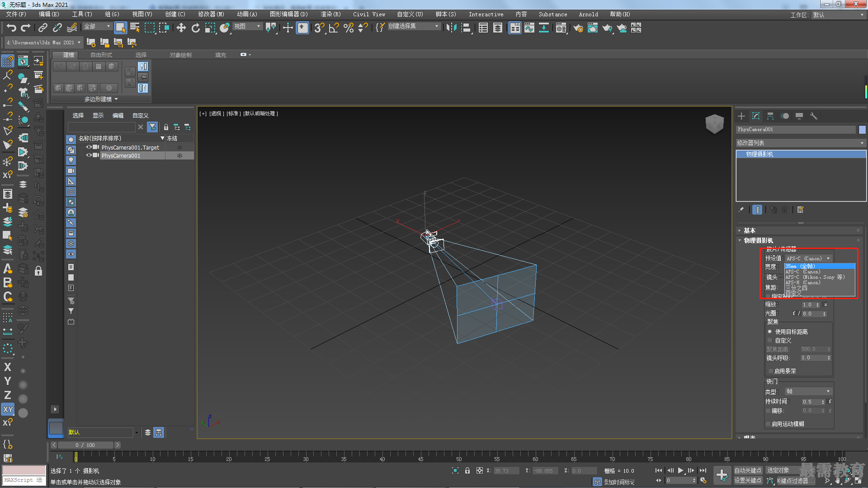The width and height of the screenshot is (868, 488).
Task: Click the 光圈 f/8.0 spinner arrows
Action: pyautogui.click(x=825, y=314)
